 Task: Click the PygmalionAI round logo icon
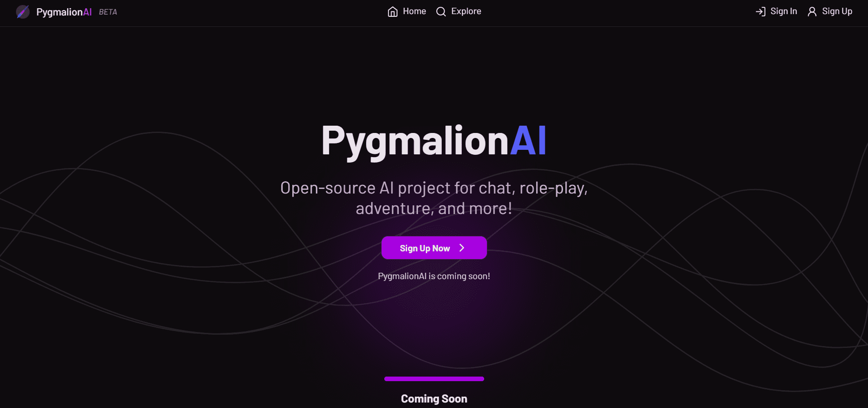(x=23, y=12)
